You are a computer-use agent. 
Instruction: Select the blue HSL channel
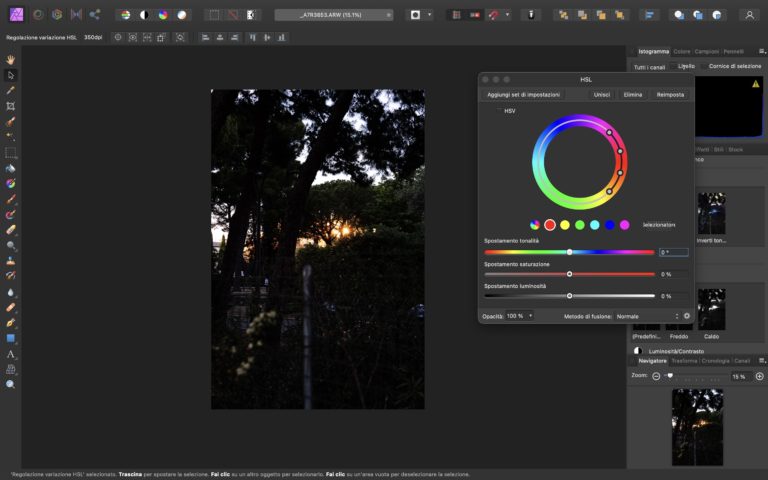tap(610, 225)
